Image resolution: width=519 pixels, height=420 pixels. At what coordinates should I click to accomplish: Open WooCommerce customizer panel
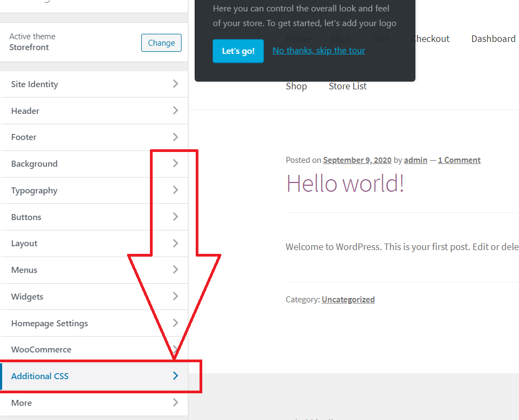94,349
